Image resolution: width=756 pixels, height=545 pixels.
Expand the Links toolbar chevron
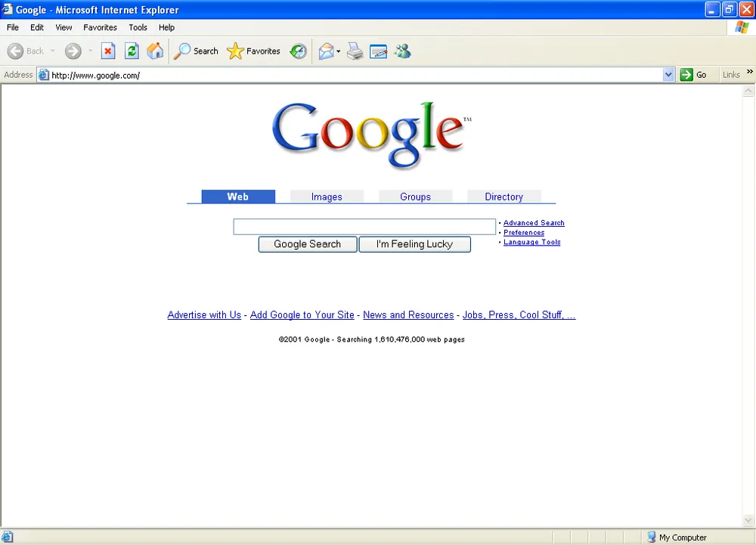pos(750,72)
